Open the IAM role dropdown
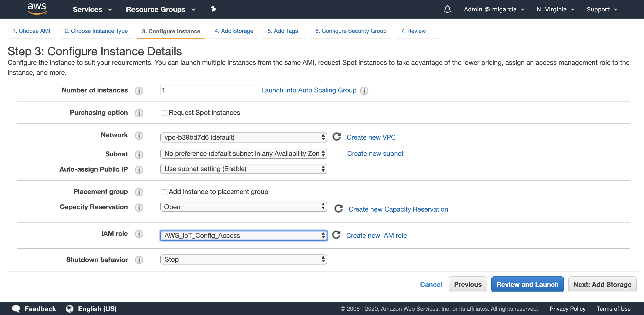The image size is (644, 315). point(244,236)
